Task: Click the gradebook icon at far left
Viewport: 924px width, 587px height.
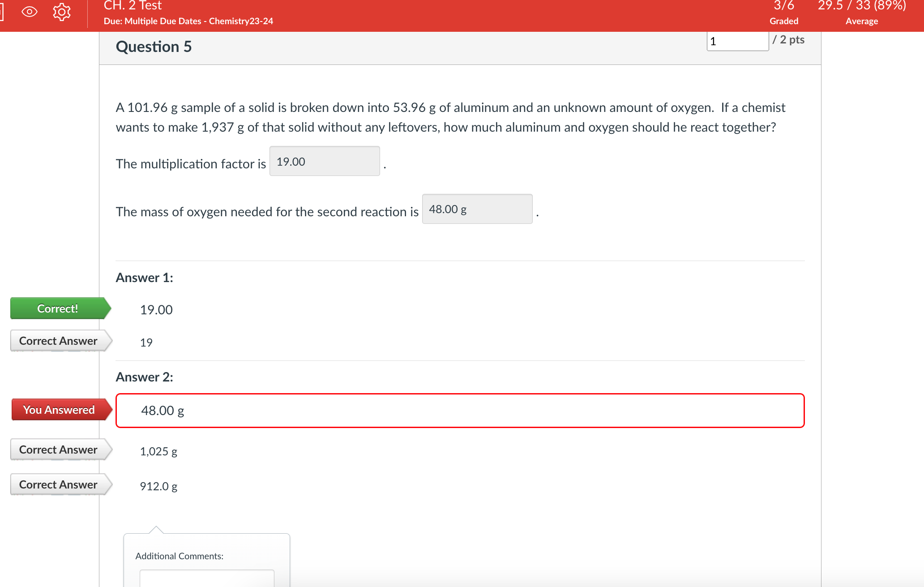Action: (x=1, y=12)
